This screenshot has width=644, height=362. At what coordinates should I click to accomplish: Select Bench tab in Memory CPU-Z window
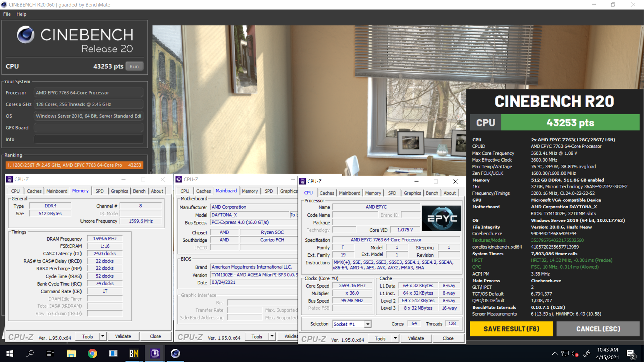click(139, 191)
